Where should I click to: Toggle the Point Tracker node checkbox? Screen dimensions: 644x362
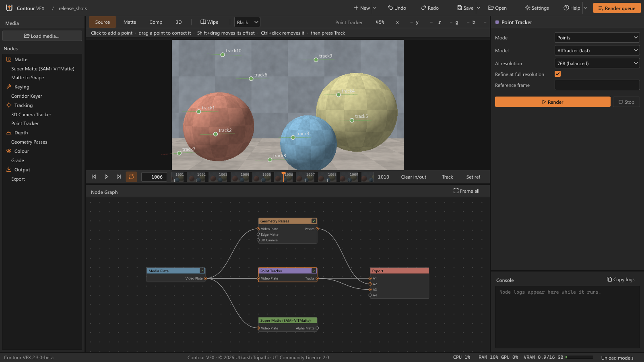(x=314, y=271)
